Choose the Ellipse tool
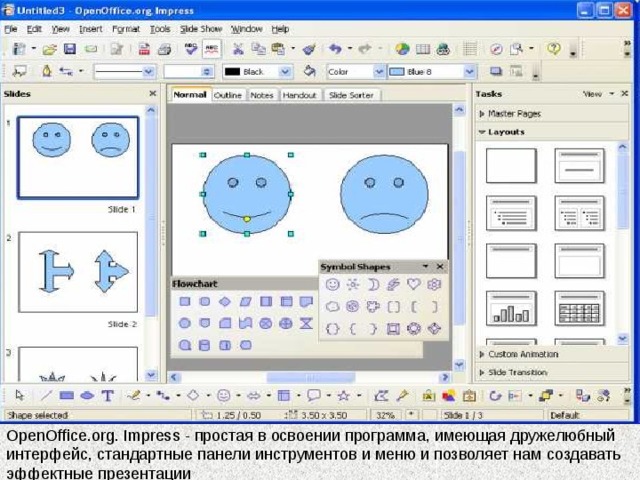Image resolution: width=640 pixels, height=480 pixels. point(87,395)
